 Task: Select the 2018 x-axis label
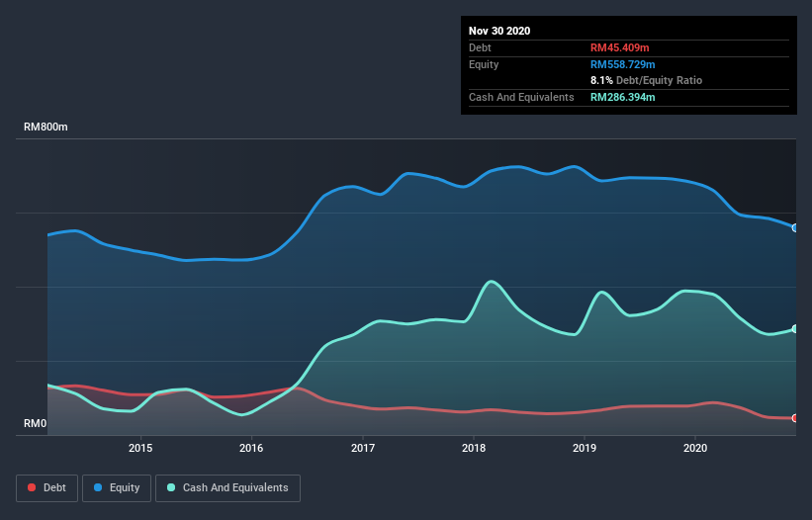(474, 448)
